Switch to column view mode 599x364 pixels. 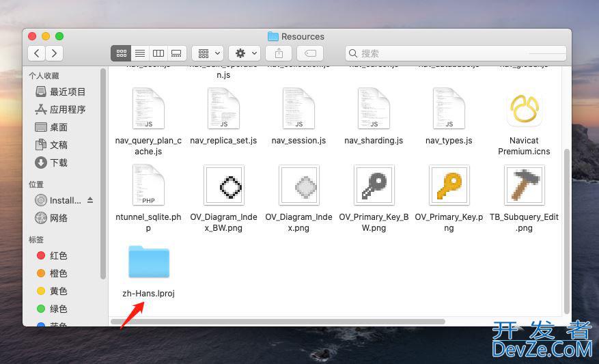coord(158,53)
